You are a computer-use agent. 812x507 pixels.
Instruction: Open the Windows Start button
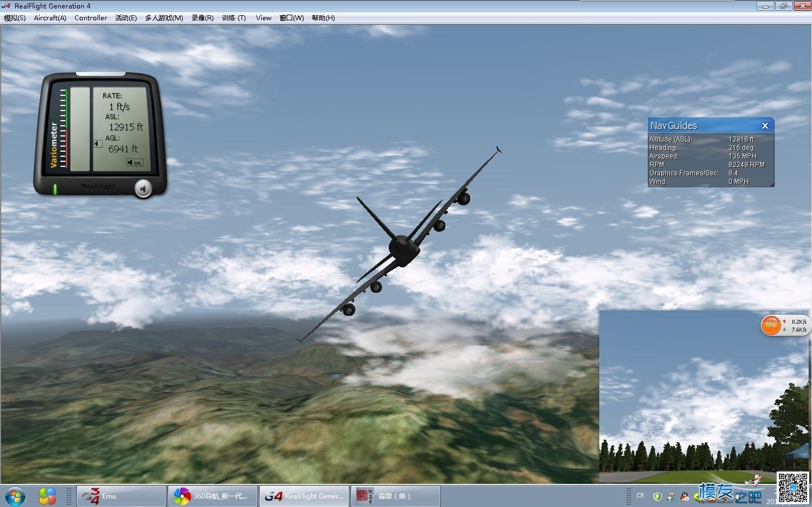point(15,496)
